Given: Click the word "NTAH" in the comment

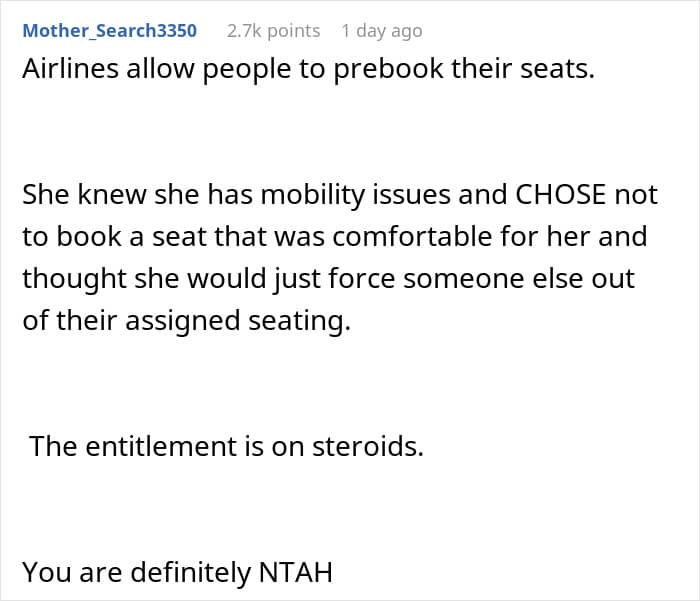Looking at the screenshot, I should (296, 572).
